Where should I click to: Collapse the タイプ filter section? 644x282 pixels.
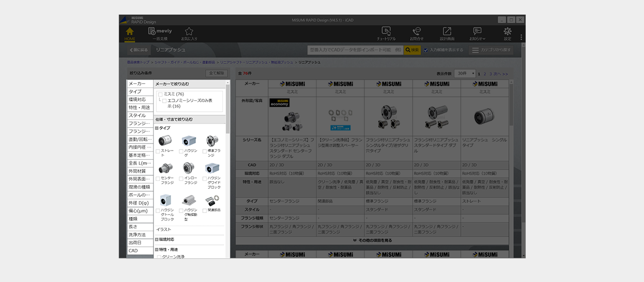coord(157,128)
